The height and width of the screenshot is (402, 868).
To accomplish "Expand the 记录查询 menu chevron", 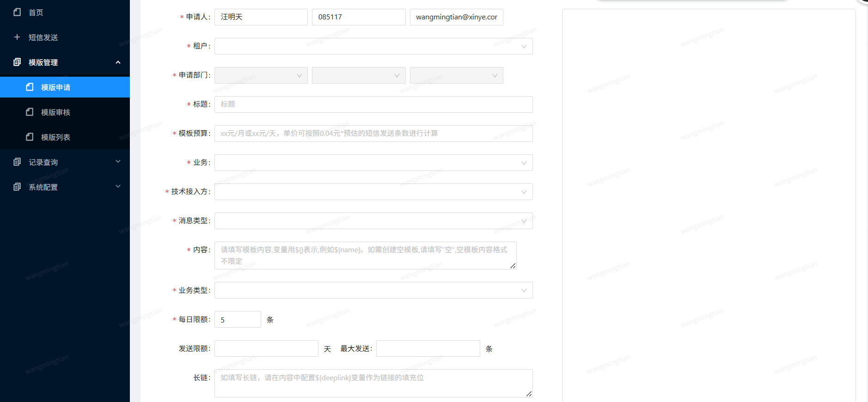I will tap(118, 161).
